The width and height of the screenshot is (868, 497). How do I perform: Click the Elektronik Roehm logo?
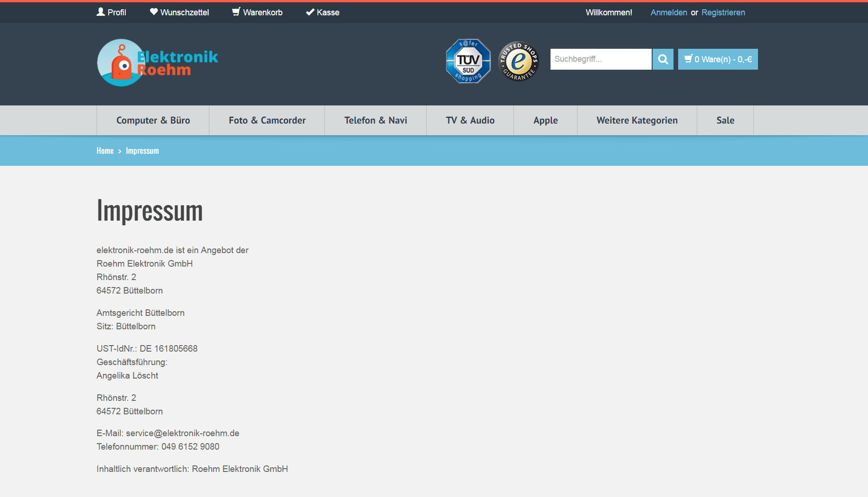point(157,63)
